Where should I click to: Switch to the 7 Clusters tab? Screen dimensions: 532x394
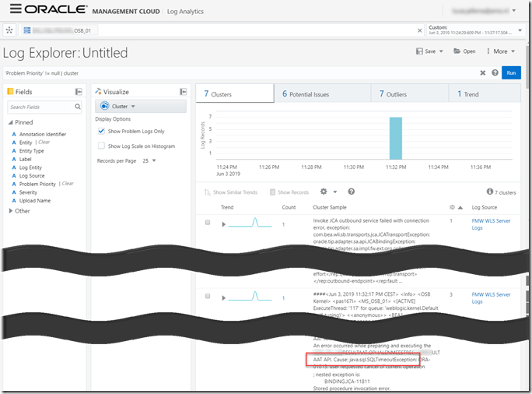coord(235,93)
